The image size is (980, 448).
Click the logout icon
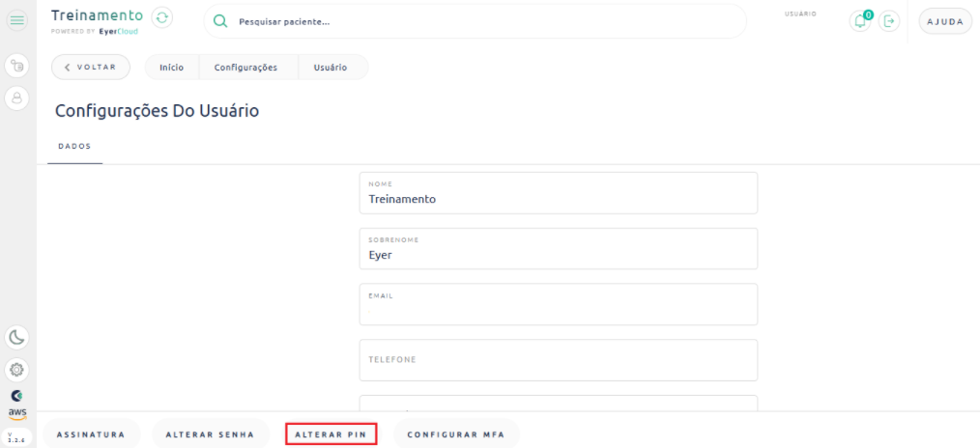pos(889,21)
